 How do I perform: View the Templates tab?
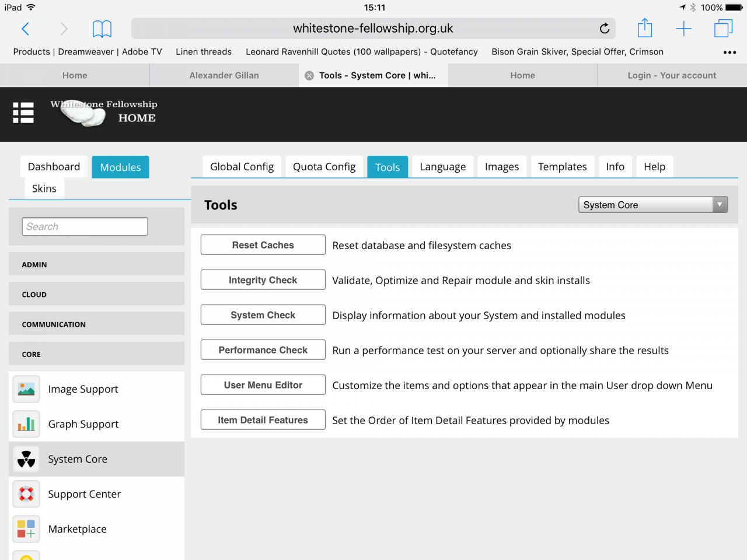coord(563,167)
